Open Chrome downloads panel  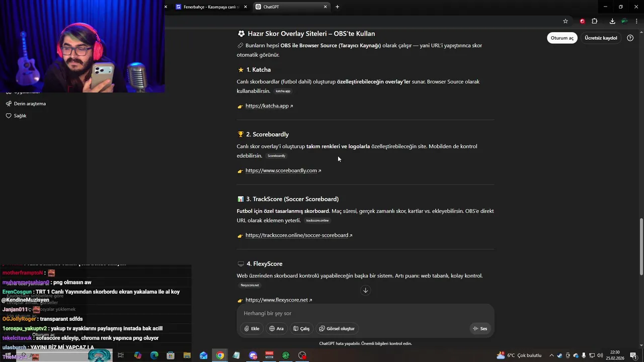pyautogui.click(x=612, y=21)
